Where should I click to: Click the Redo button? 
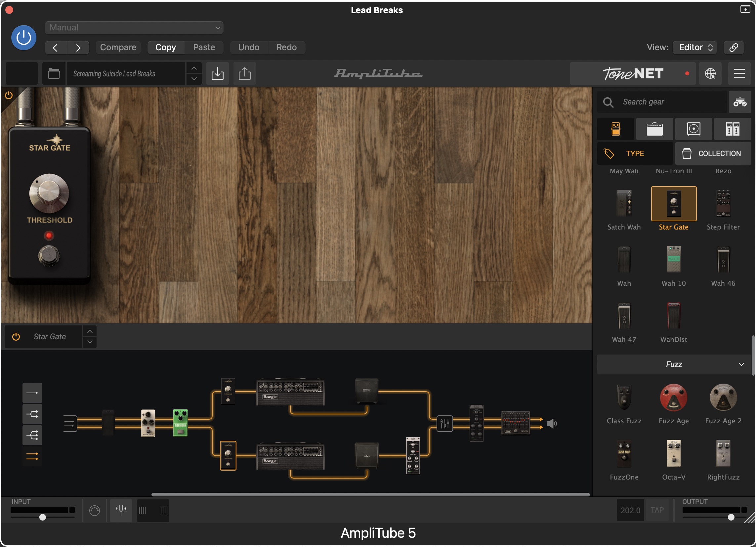click(x=286, y=47)
